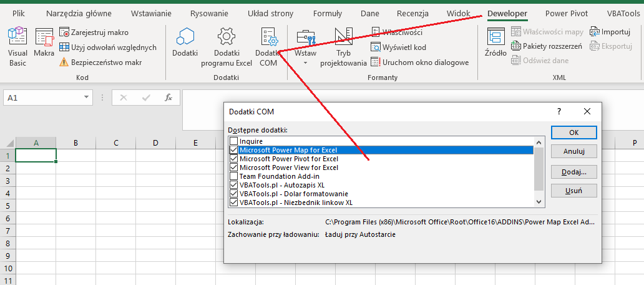Click the formula bar cancel icon
Screen dimensions: 644x285
pos(123,98)
